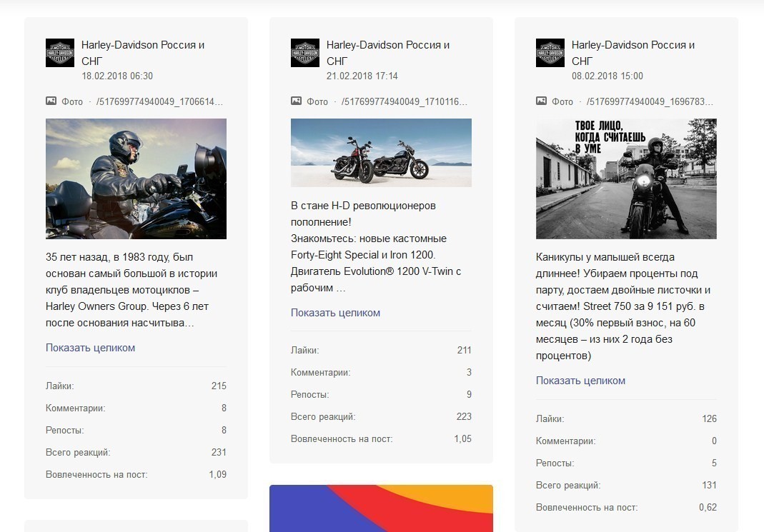Click total reactions value 223
This screenshot has height=532, width=764.
click(x=464, y=416)
